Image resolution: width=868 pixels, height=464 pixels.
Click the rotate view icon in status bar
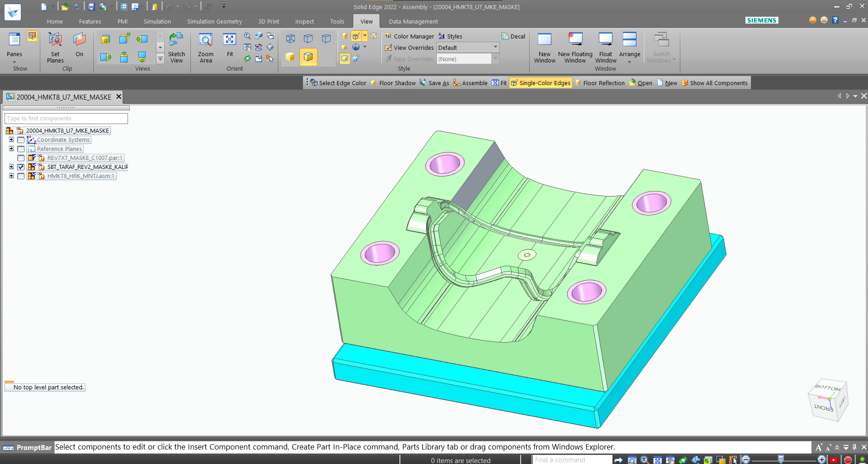pos(683,460)
